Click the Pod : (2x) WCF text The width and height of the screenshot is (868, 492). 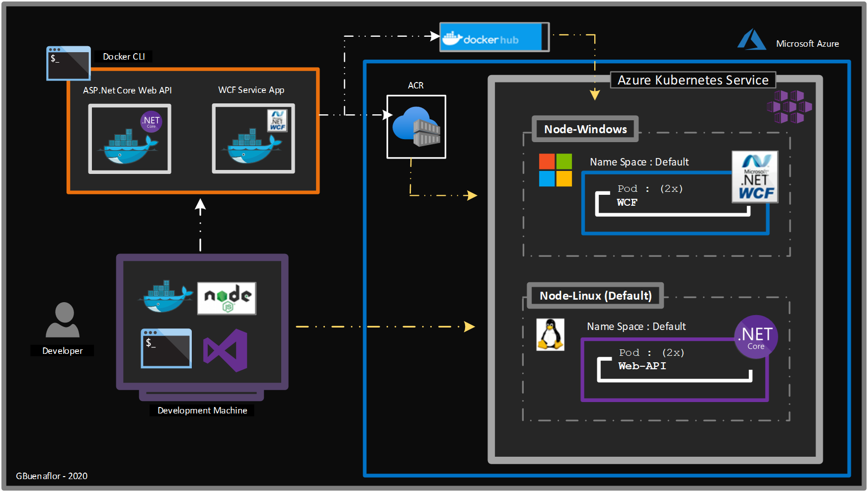650,195
